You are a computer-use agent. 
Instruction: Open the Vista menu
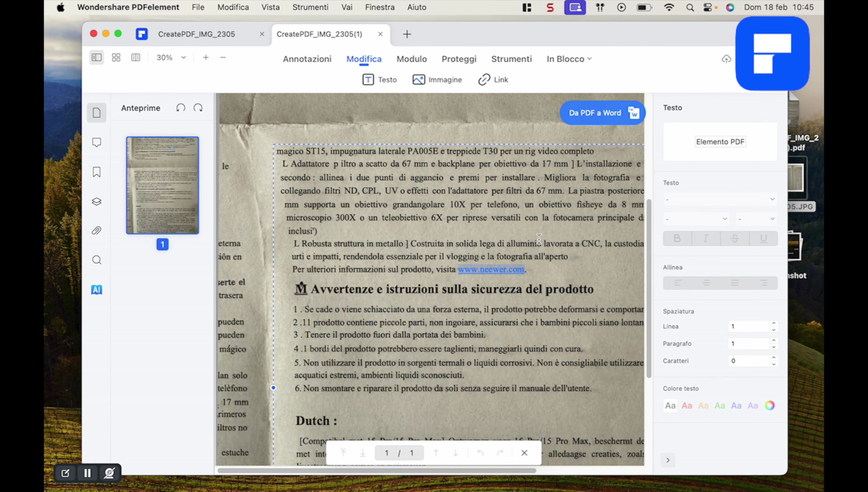(x=270, y=7)
